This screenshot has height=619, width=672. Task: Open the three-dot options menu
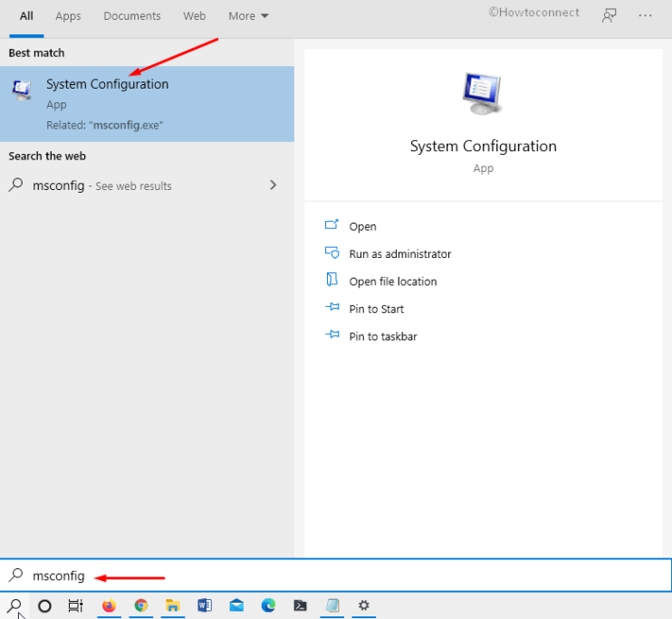[645, 16]
